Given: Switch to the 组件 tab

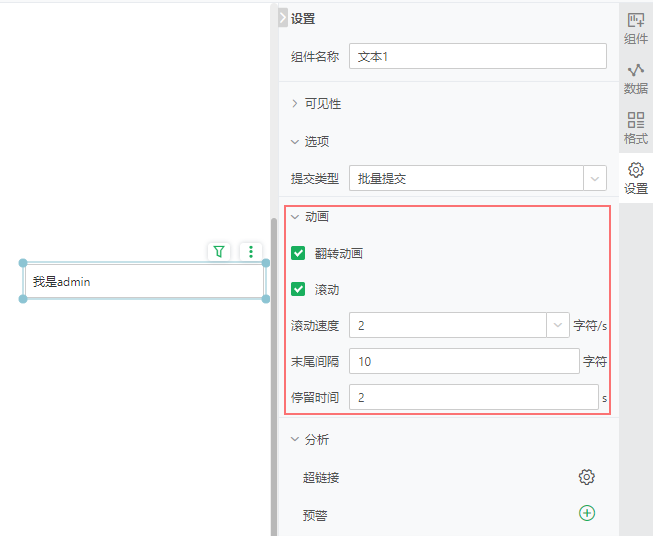Looking at the screenshot, I should [x=636, y=29].
